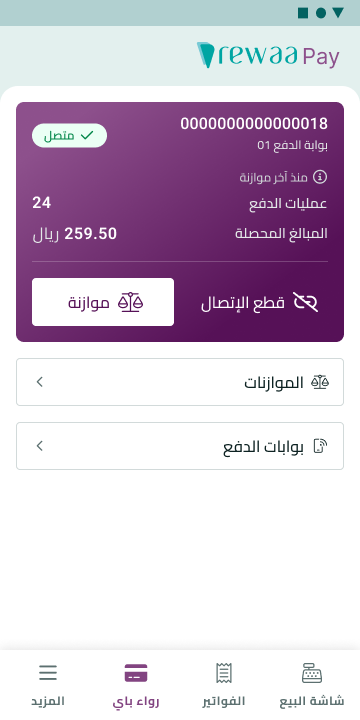Tap the scale icon next to الموازنات
Image resolution: width=360 pixels, height=720 pixels.
pyautogui.click(x=320, y=382)
